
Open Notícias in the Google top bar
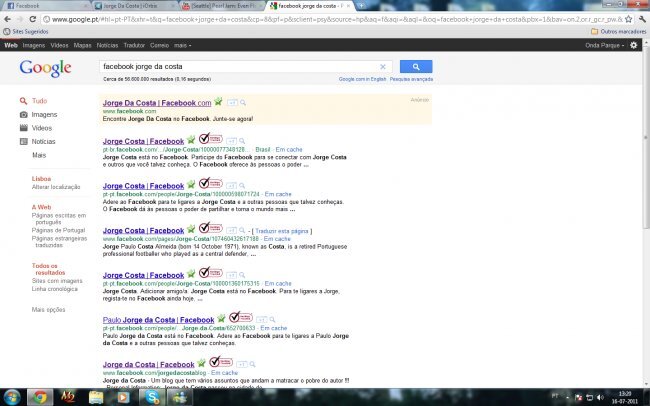pos(107,45)
